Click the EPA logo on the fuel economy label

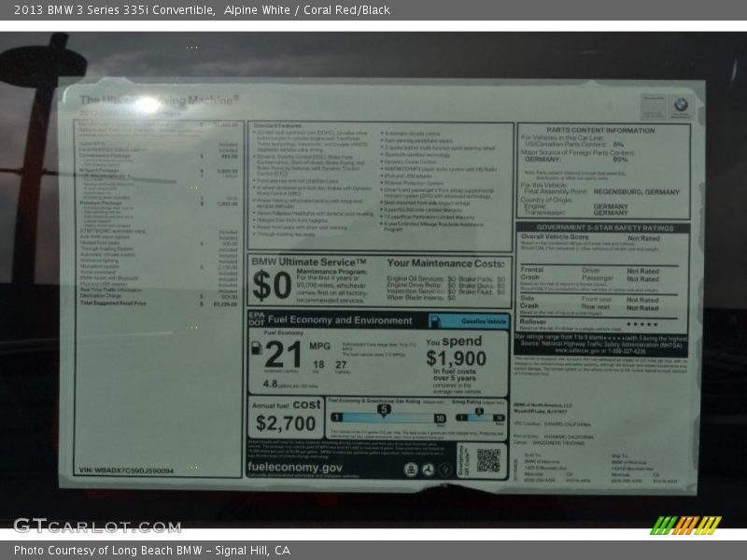[259, 315]
